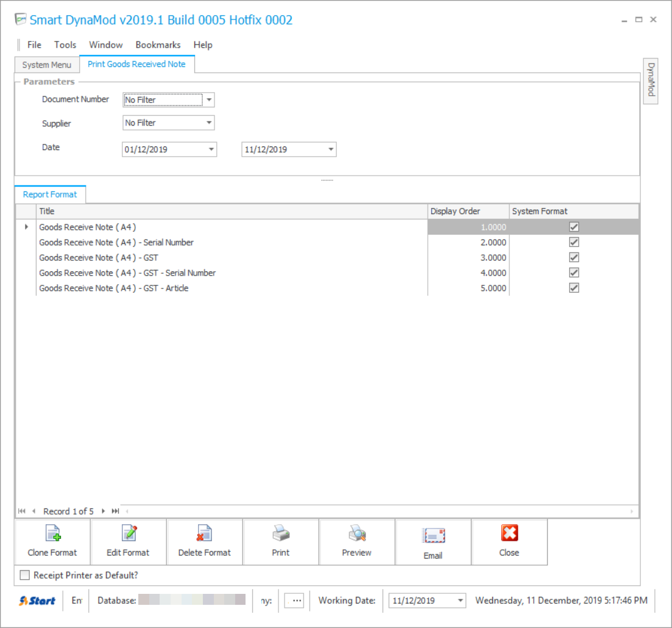The width and height of the screenshot is (672, 628).
Task: Click the row indicator arrow of first row
Action: 26,227
